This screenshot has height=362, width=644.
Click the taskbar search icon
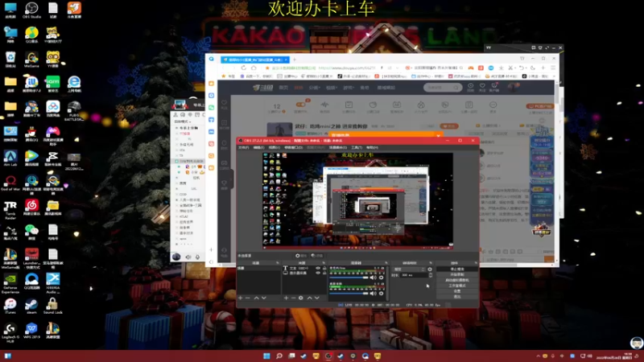click(x=279, y=356)
